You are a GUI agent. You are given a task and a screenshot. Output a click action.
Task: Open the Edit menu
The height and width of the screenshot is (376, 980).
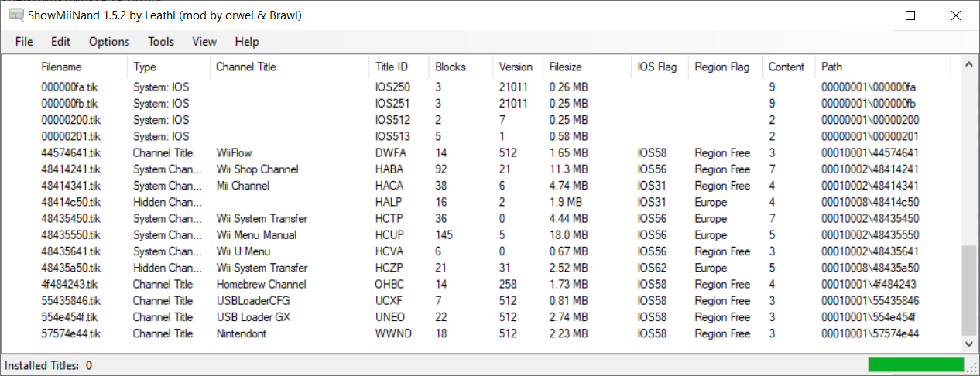tap(61, 42)
